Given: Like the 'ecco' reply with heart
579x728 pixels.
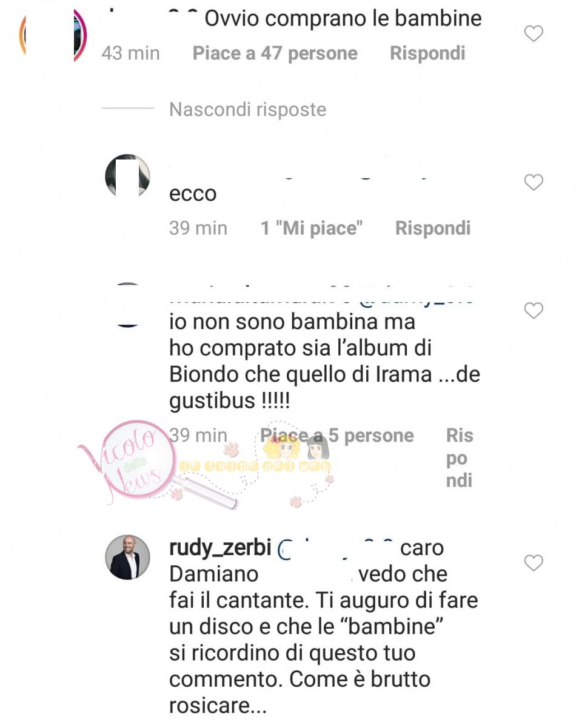Looking at the screenshot, I should [533, 182].
